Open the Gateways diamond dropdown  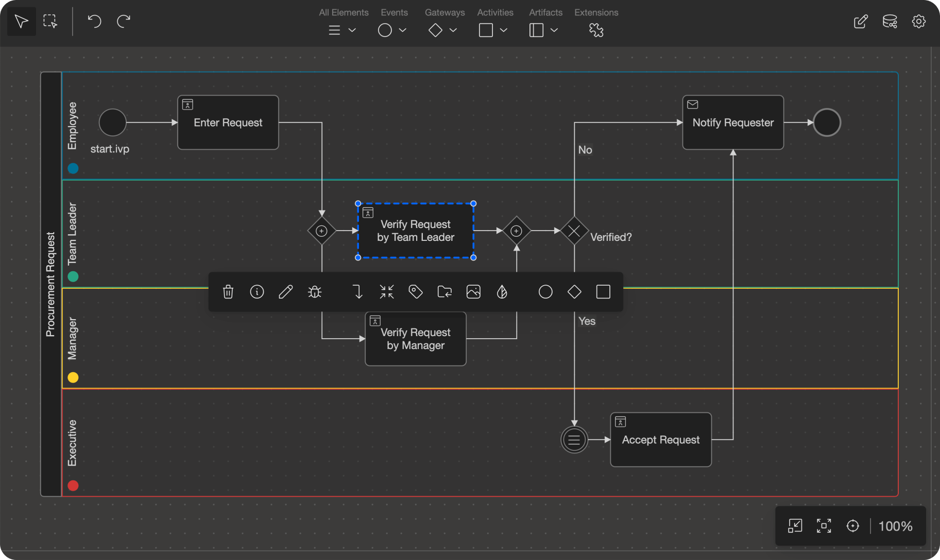pyautogui.click(x=443, y=30)
